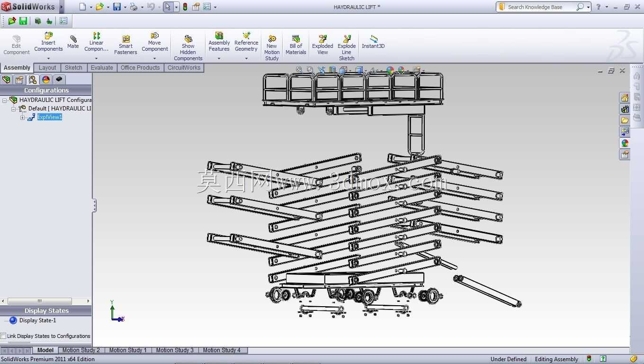Click the help question mark in status bar
This screenshot has height=364, width=644.
click(x=603, y=359)
